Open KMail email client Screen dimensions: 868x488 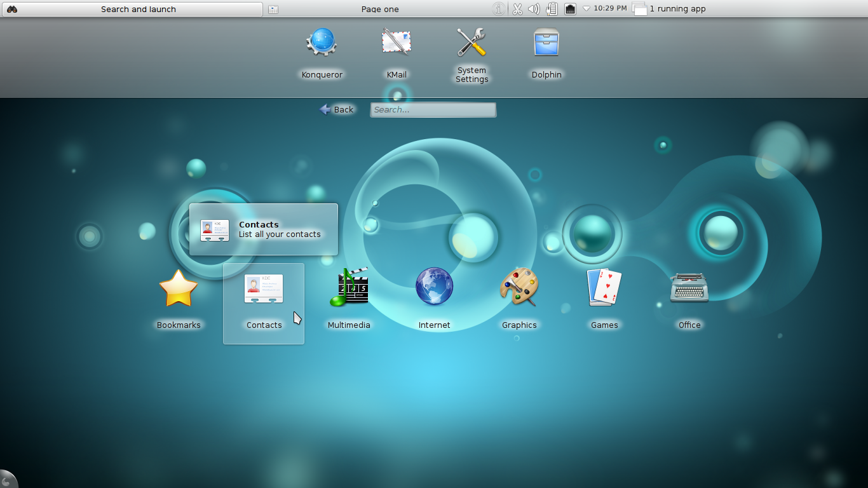point(396,42)
